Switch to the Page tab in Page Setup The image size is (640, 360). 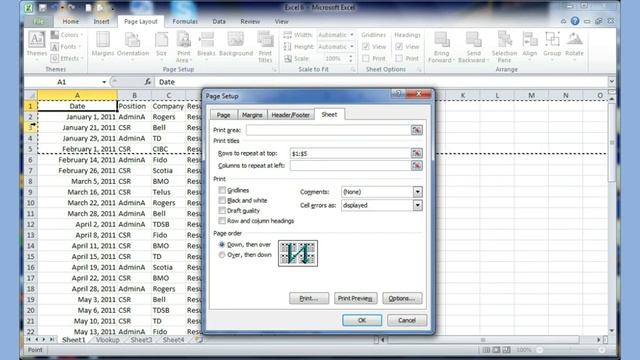(x=223, y=115)
